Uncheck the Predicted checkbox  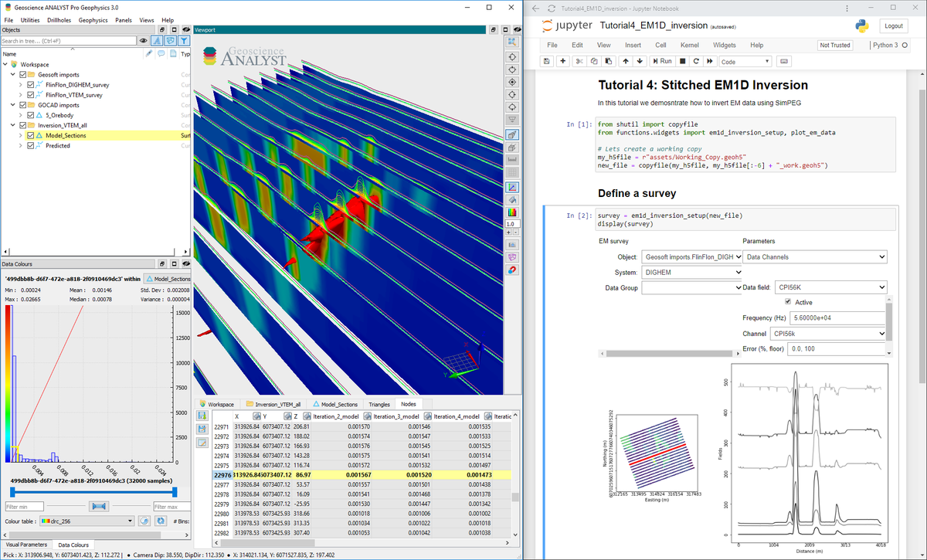click(31, 145)
